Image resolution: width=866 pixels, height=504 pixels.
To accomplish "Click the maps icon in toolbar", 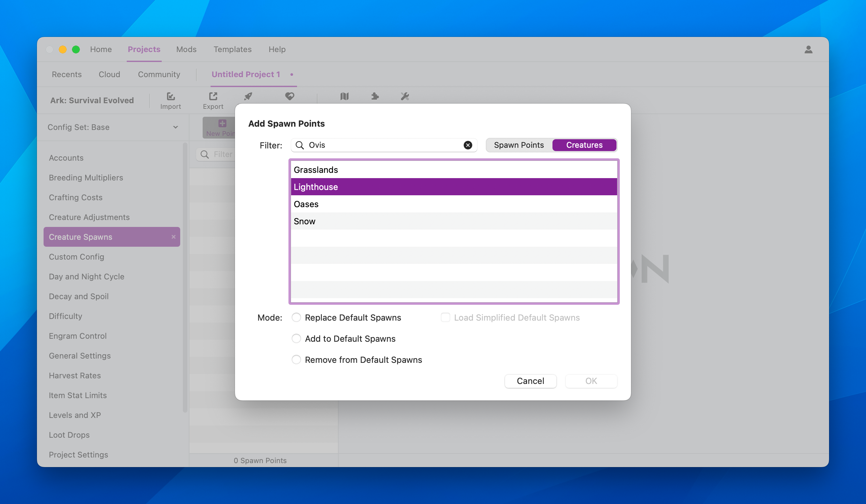I will click(x=344, y=96).
